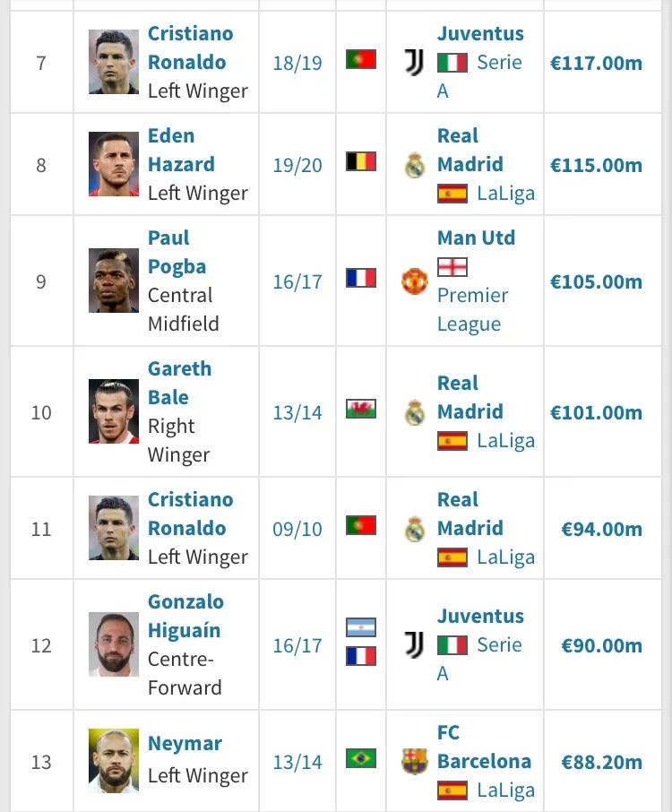Click Neymar's portrait photo

pyautogui.click(x=114, y=761)
